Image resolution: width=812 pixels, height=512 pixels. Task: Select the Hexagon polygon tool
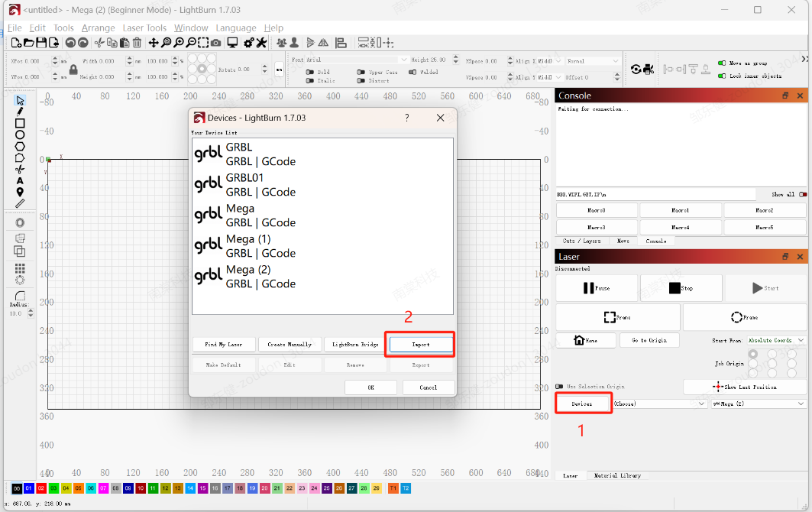point(20,146)
